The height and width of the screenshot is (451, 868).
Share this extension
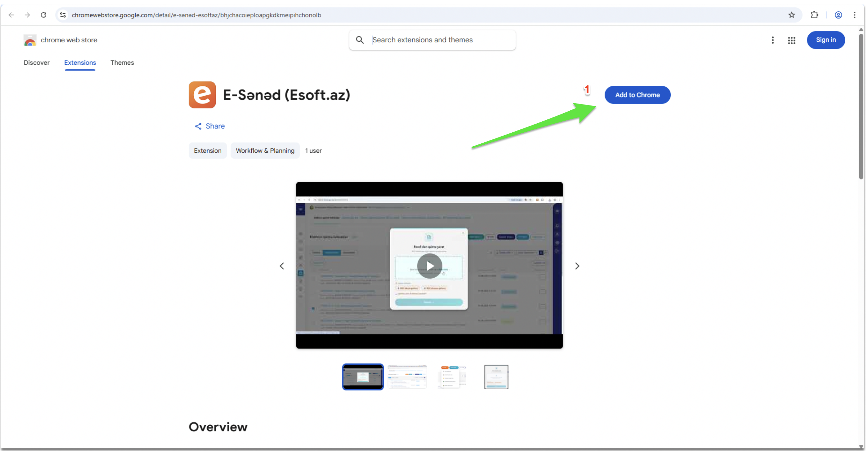click(210, 126)
